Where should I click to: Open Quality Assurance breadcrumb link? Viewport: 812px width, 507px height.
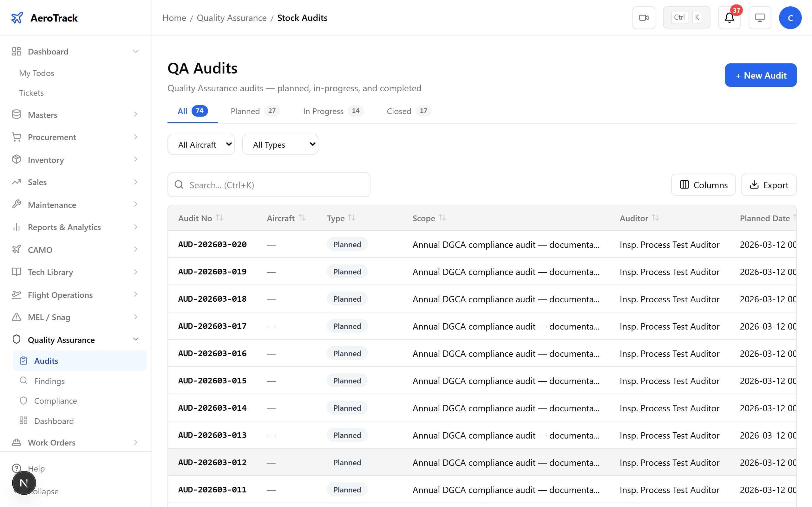(x=232, y=18)
